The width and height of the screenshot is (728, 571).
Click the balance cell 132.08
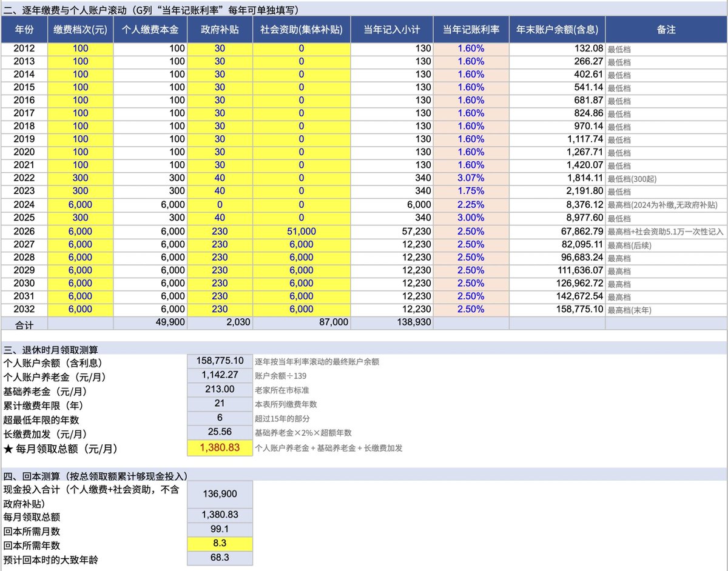[x=557, y=48]
